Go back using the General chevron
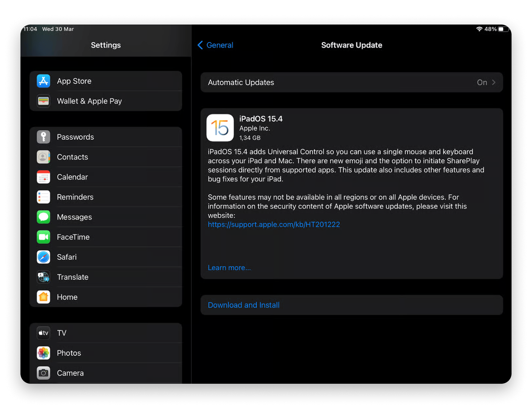 [200, 45]
